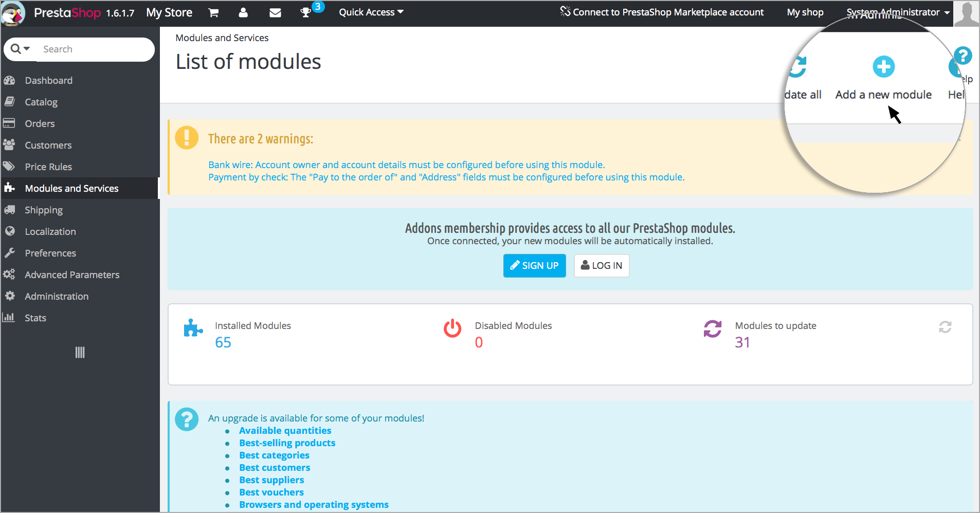Select Modules and Services menu item
The height and width of the screenshot is (513, 980).
(x=80, y=188)
